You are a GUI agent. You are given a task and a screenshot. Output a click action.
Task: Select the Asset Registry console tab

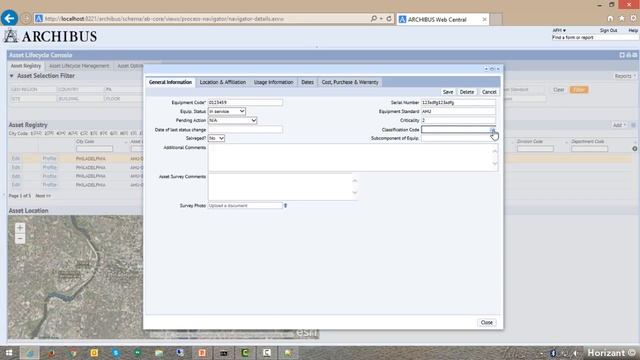[x=26, y=66]
